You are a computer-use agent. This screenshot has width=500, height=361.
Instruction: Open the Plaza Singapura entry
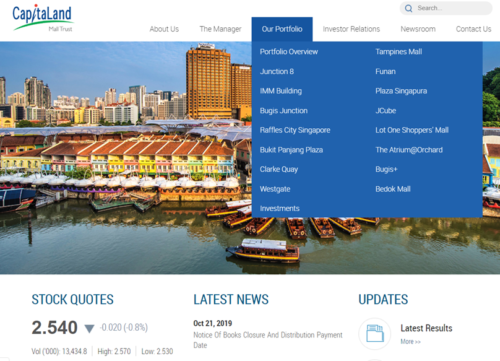point(401,91)
